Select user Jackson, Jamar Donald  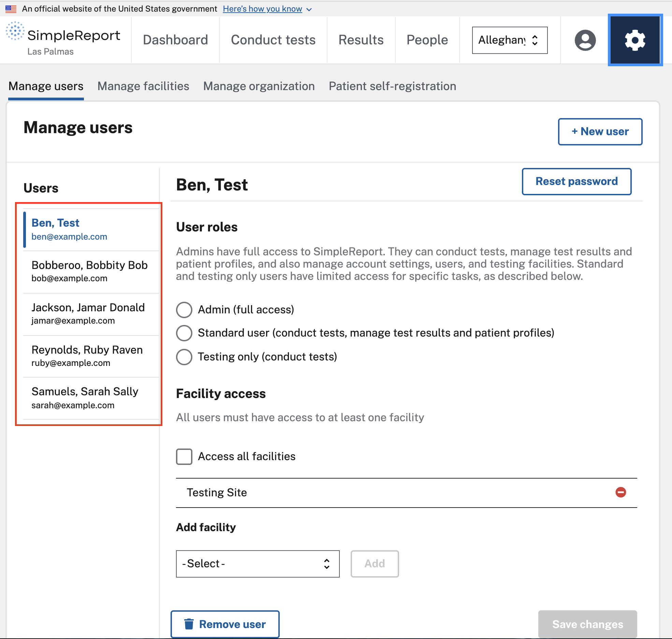point(91,314)
